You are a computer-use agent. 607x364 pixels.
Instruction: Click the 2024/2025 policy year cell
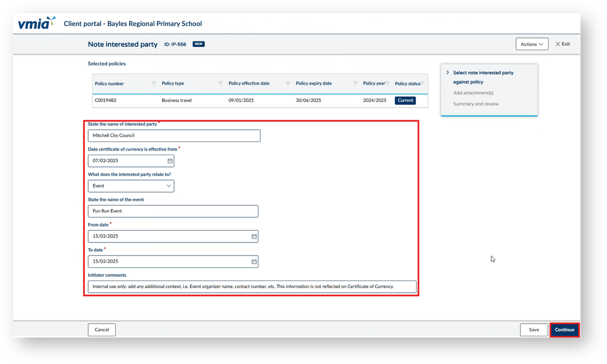[375, 101]
